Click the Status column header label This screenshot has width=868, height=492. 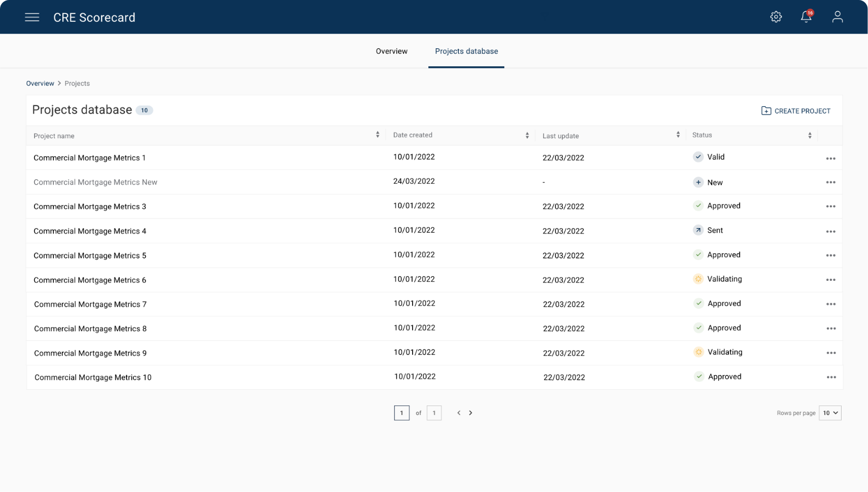point(702,135)
